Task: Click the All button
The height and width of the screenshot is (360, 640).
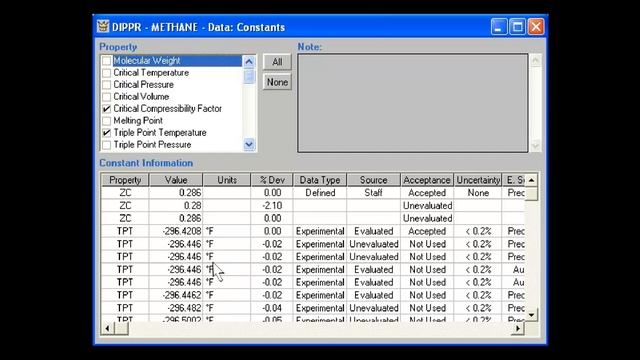Action: point(277,62)
